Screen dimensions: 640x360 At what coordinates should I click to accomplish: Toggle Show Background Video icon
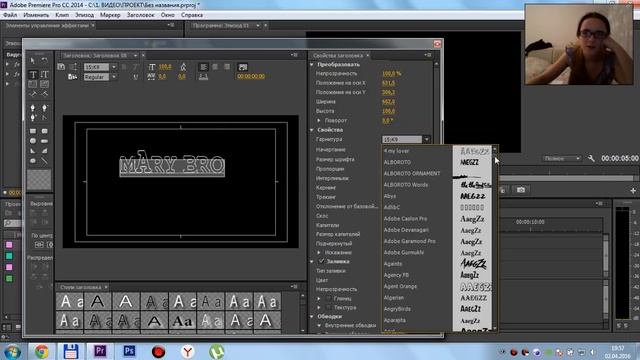click(243, 67)
